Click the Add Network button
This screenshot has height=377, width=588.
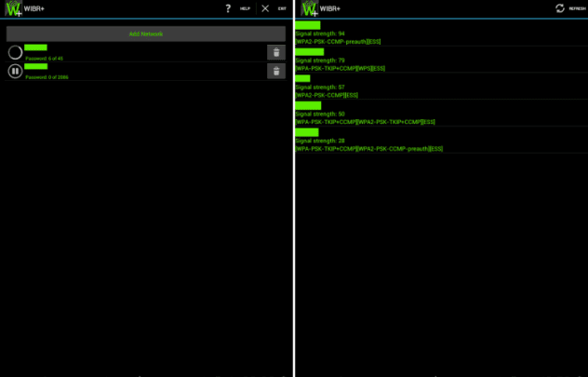[x=146, y=34]
